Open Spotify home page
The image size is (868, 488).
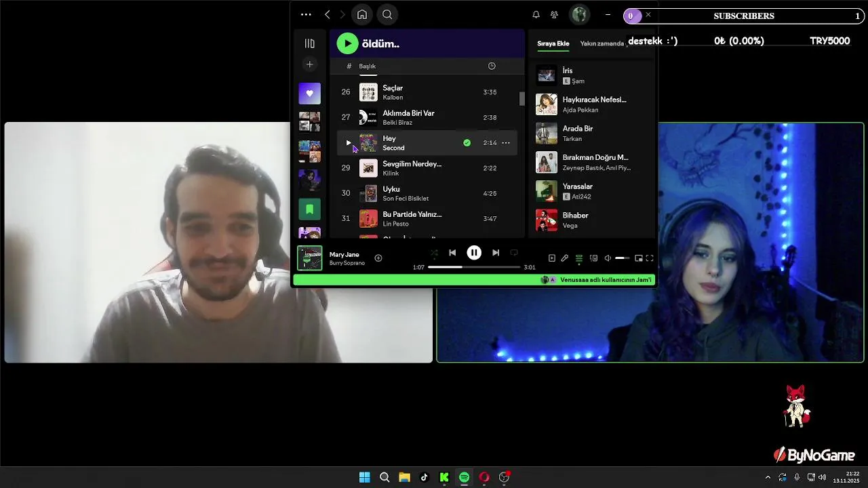pyautogui.click(x=362, y=14)
